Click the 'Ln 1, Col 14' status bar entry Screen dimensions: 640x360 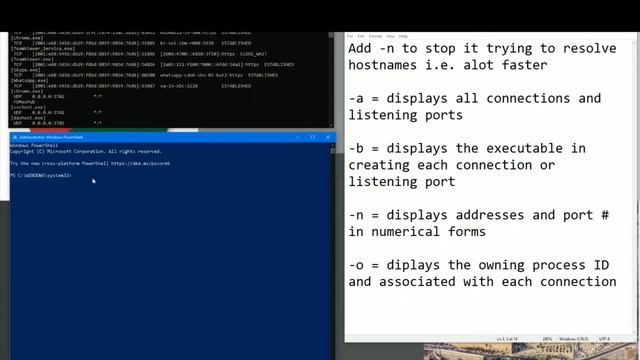pos(507,339)
